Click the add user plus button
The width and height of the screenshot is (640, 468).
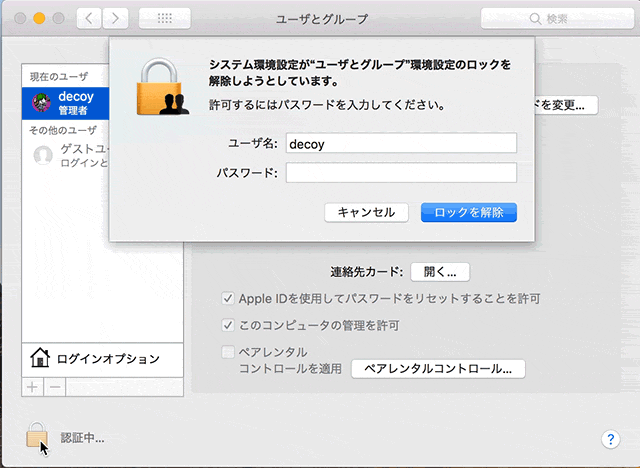pyautogui.click(x=33, y=387)
